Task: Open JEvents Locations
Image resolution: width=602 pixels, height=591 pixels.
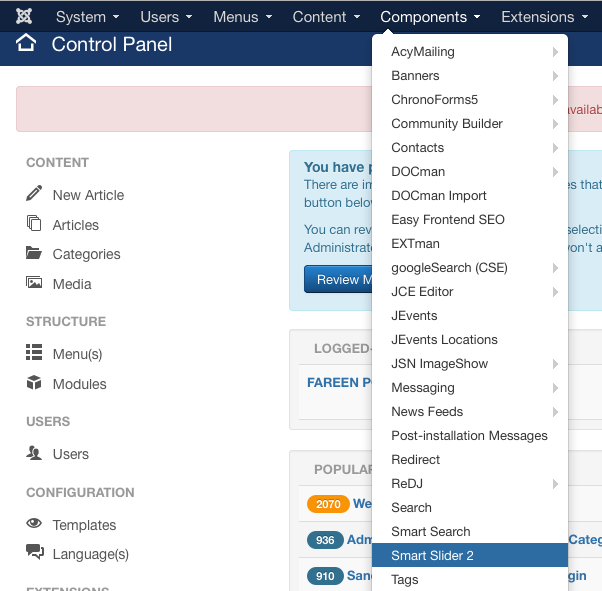Action: tap(470, 340)
